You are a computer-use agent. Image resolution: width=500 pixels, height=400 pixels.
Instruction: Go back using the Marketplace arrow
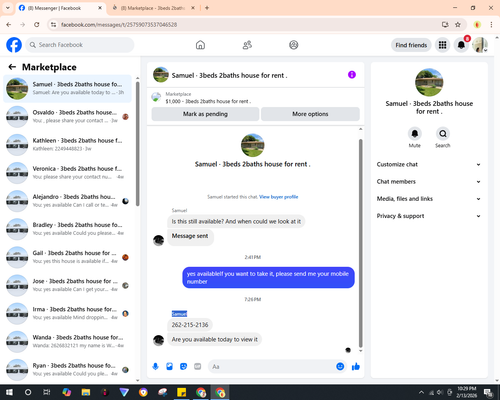point(12,67)
